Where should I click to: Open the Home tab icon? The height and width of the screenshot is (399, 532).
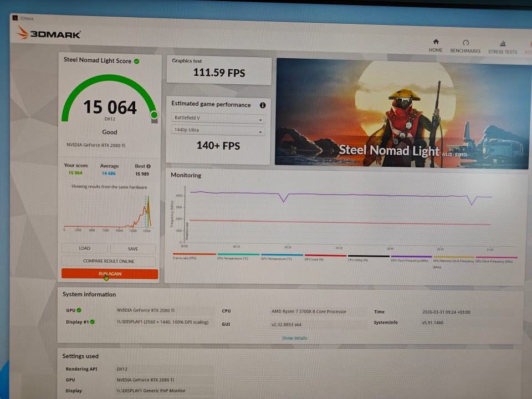coord(436,42)
